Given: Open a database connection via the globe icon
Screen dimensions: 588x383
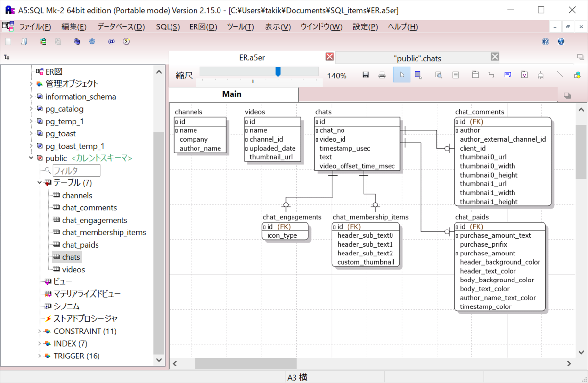Looking at the screenshot, I should tap(561, 41).
